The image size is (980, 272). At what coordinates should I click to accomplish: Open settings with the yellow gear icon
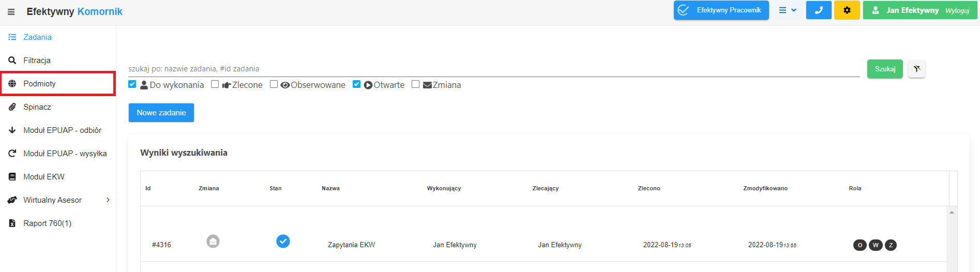pos(847,10)
